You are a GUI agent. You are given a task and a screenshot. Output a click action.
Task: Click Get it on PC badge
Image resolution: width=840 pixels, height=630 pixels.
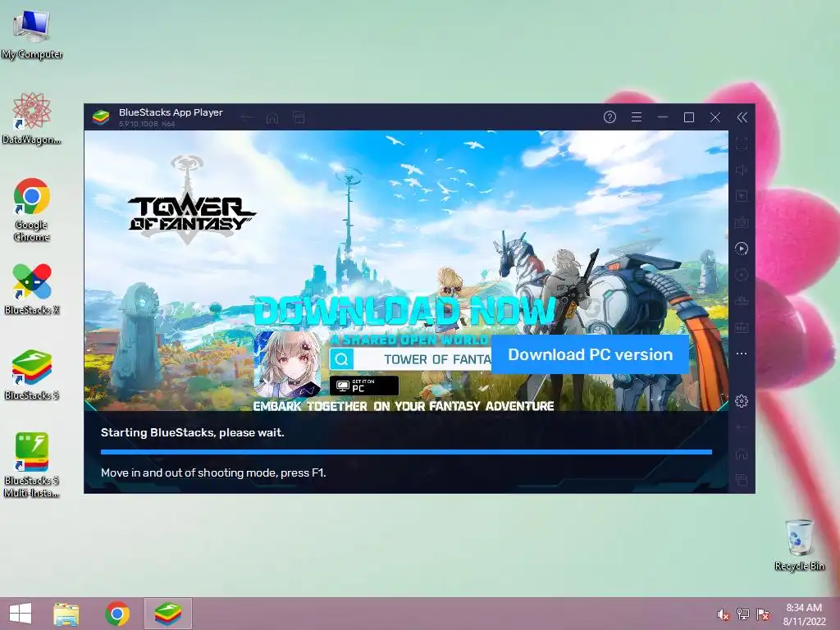pyautogui.click(x=363, y=386)
